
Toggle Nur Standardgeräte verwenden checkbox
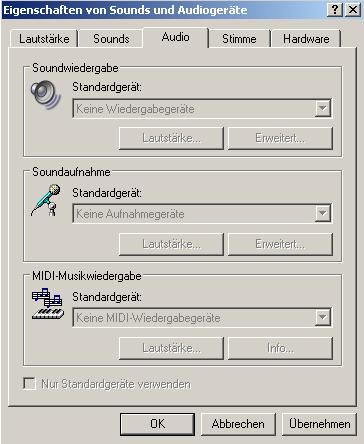(29, 383)
